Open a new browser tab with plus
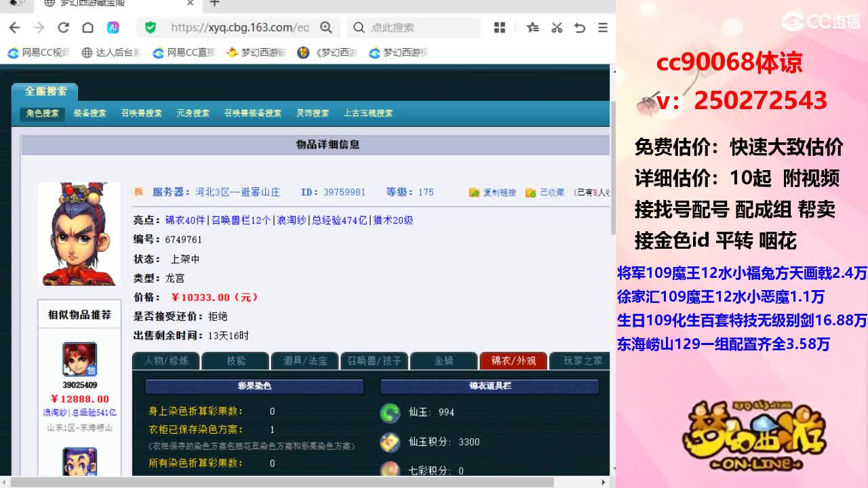The height and width of the screenshot is (488, 868). (214, 3)
